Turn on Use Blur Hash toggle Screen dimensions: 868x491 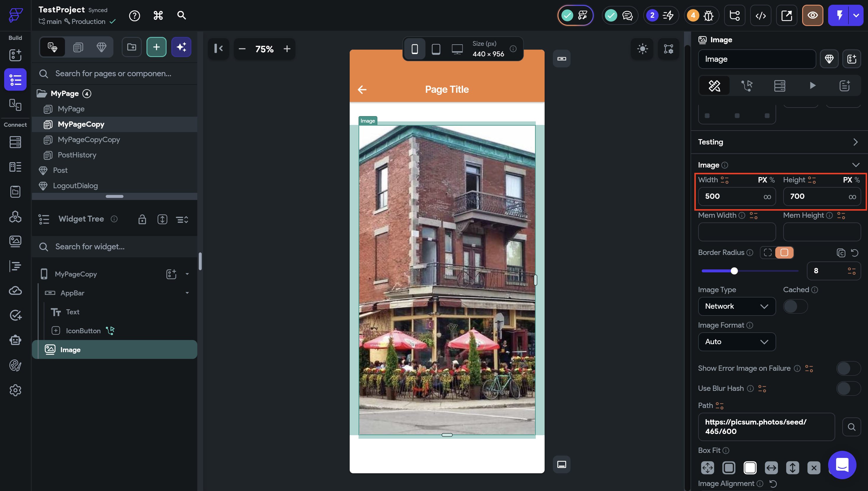pos(848,388)
